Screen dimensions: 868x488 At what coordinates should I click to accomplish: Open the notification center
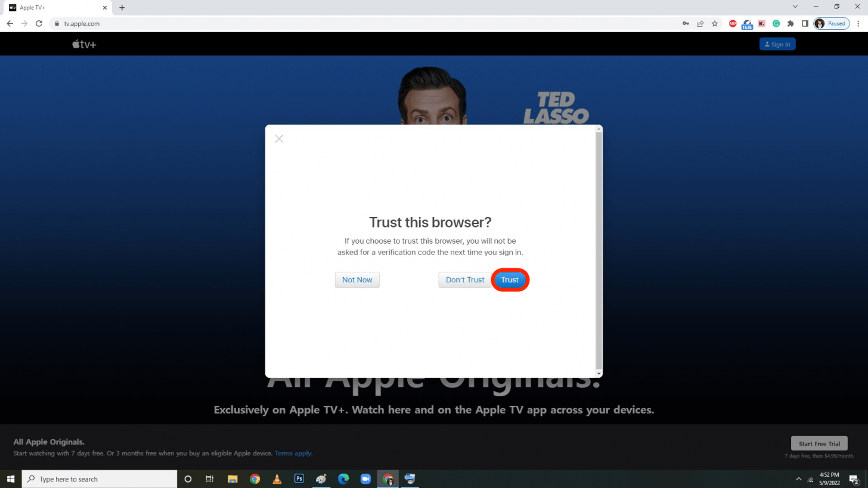click(x=854, y=479)
